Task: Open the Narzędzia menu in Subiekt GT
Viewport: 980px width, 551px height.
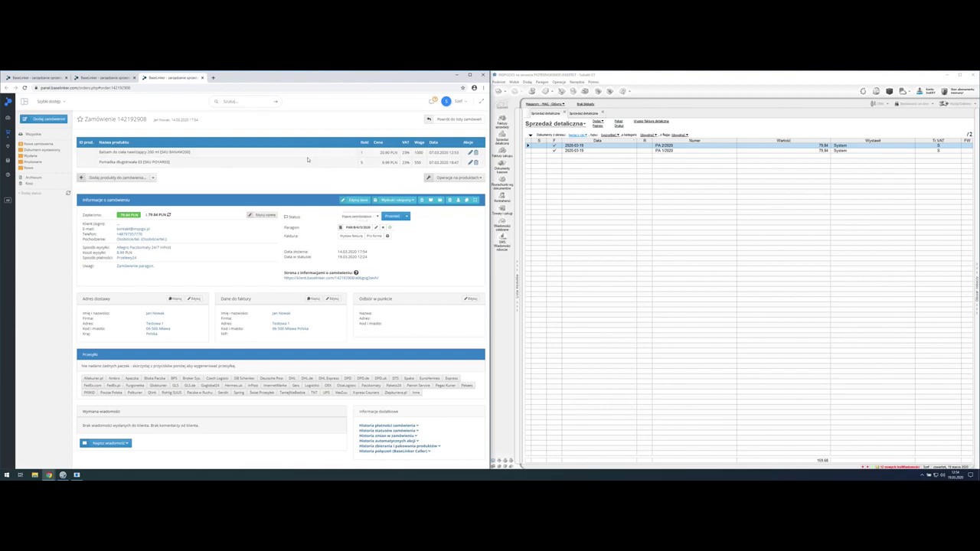Action: [577, 82]
